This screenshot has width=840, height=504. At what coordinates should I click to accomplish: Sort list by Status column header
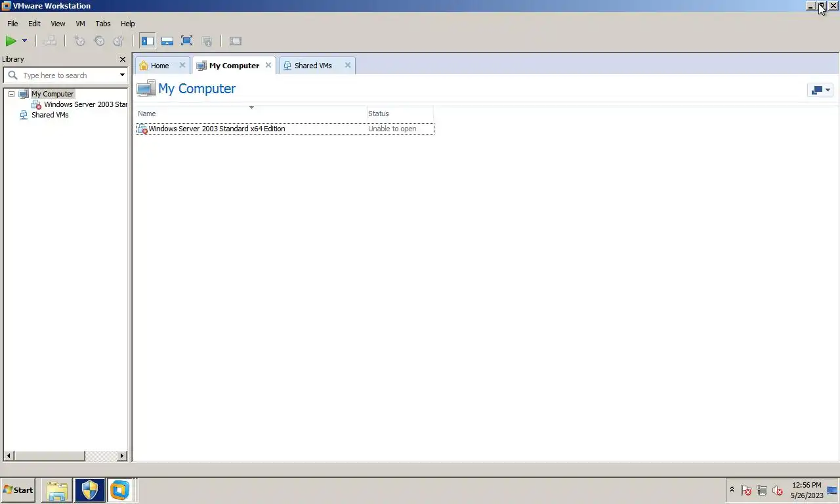click(400, 114)
